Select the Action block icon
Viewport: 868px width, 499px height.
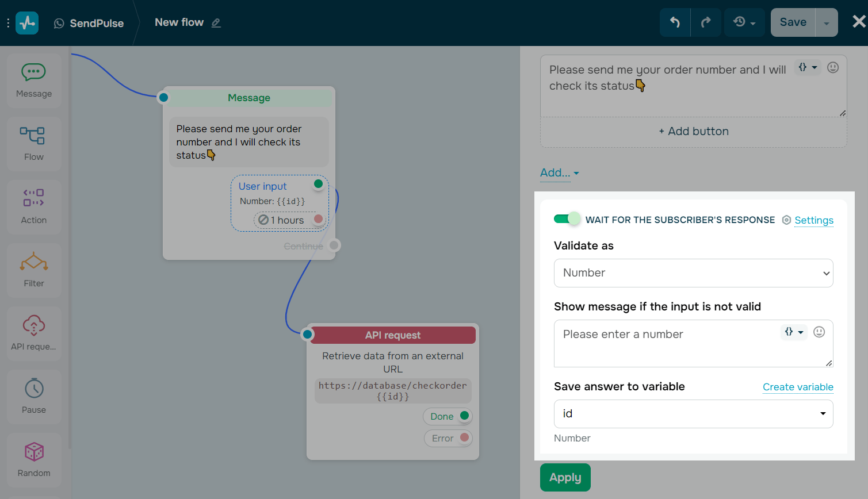(x=33, y=206)
